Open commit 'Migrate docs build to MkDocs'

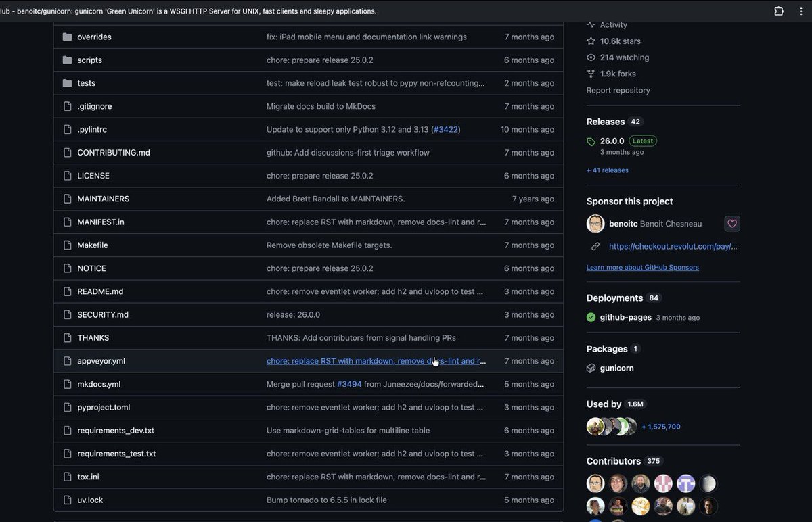coord(321,106)
